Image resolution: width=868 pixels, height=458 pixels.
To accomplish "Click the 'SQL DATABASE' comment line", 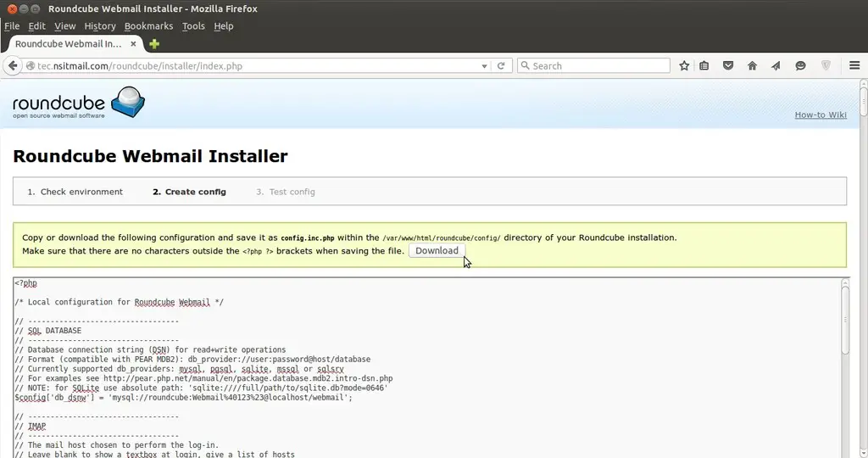I will [48, 331].
